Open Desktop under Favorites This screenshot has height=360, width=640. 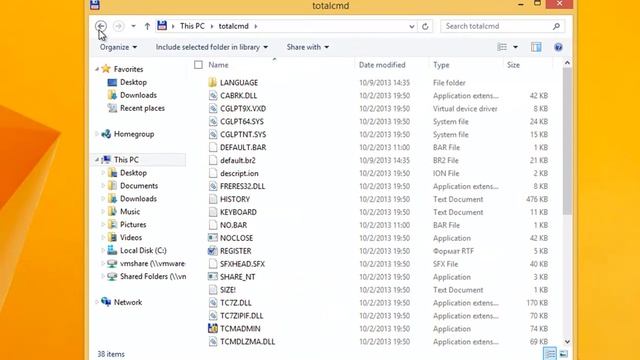[133, 82]
